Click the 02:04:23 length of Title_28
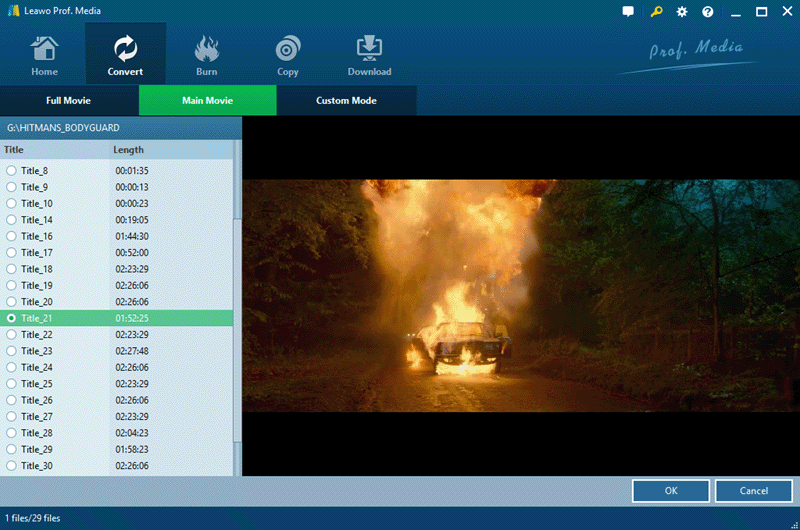Viewport: 800px width, 530px height. coord(132,433)
